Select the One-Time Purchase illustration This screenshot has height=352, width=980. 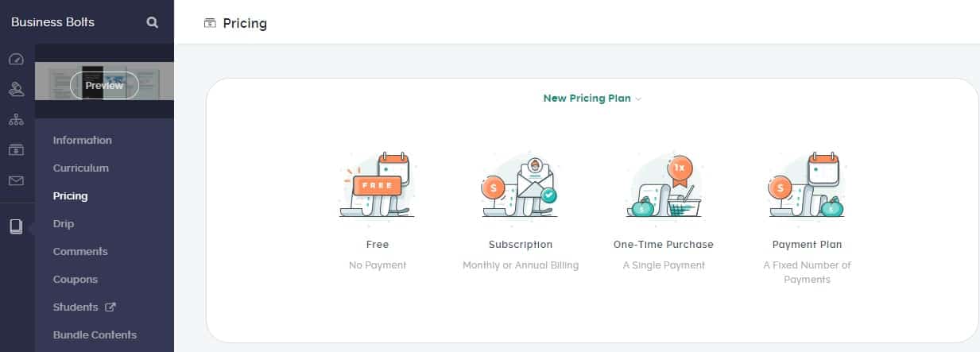pyautogui.click(x=664, y=187)
